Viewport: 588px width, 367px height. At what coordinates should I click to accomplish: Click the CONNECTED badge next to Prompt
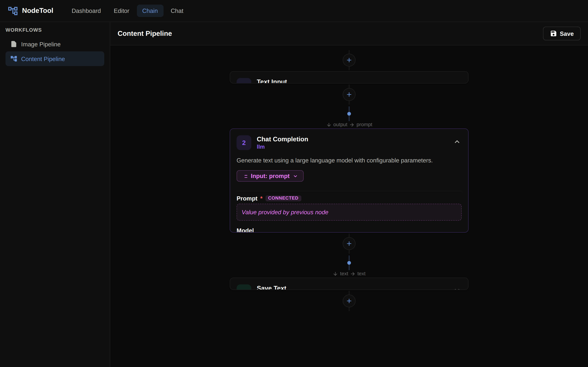click(283, 198)
